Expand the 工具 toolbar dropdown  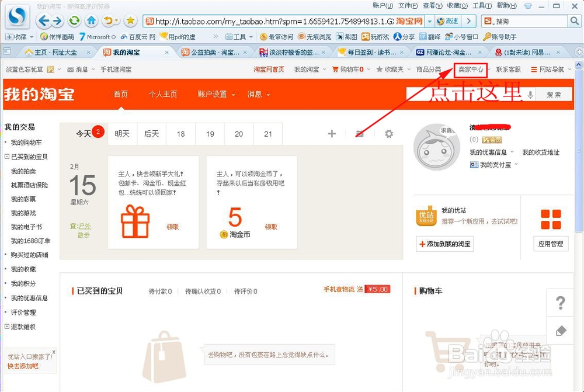pyautogui.click(x=251, y=37)
